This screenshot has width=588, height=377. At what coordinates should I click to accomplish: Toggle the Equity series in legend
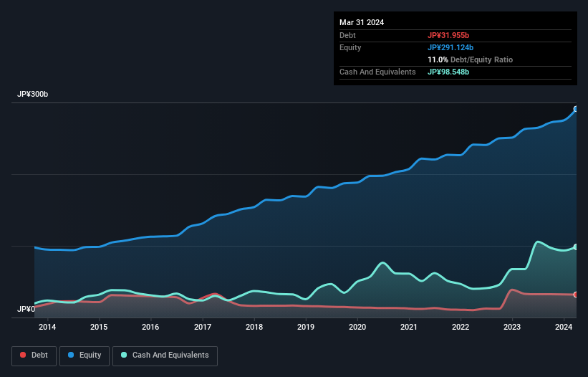coord(85,355)
